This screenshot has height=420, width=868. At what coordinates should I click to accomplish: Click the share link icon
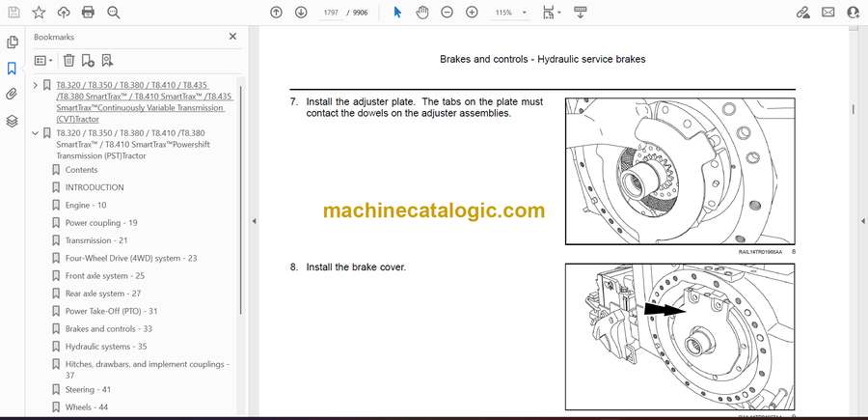pyautogui.click(x=802, y=13)
